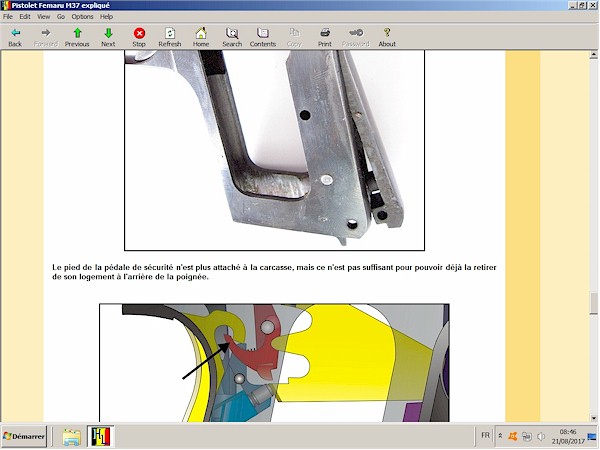The image size is (600, 450).
Task: Select the HL application taskbar button
Action: pos(101,437)
